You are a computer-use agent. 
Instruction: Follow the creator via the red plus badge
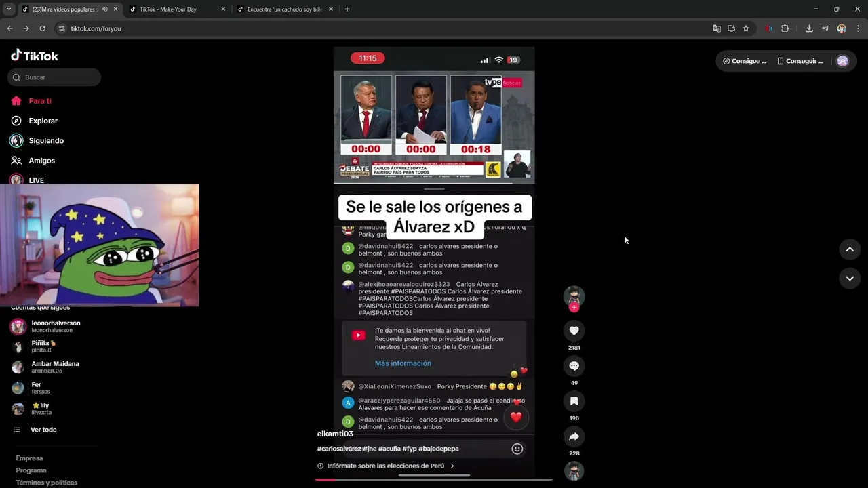574,308
